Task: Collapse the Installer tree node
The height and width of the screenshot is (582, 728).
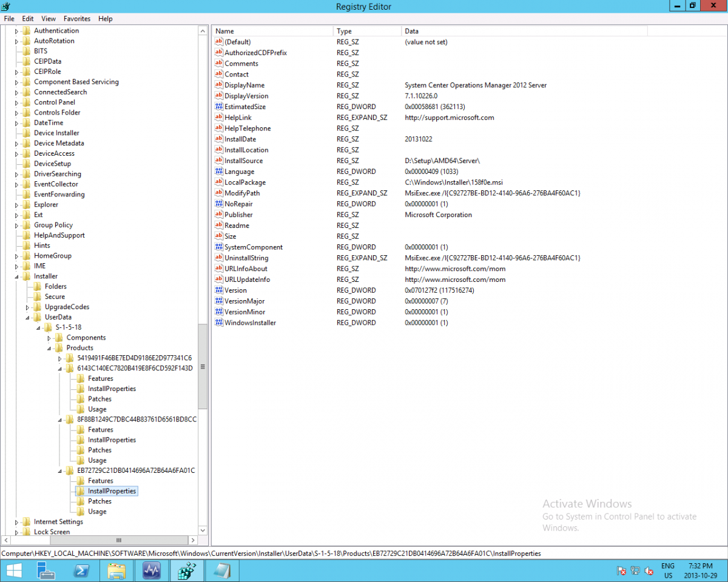Action: pos(17,276)
